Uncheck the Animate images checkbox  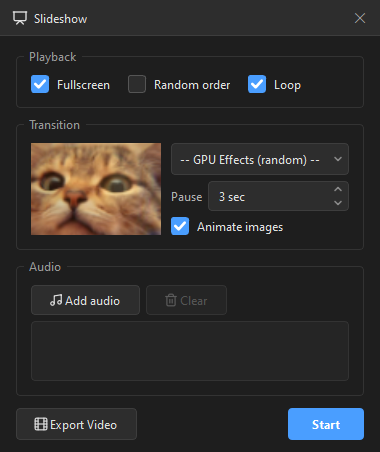180,226
